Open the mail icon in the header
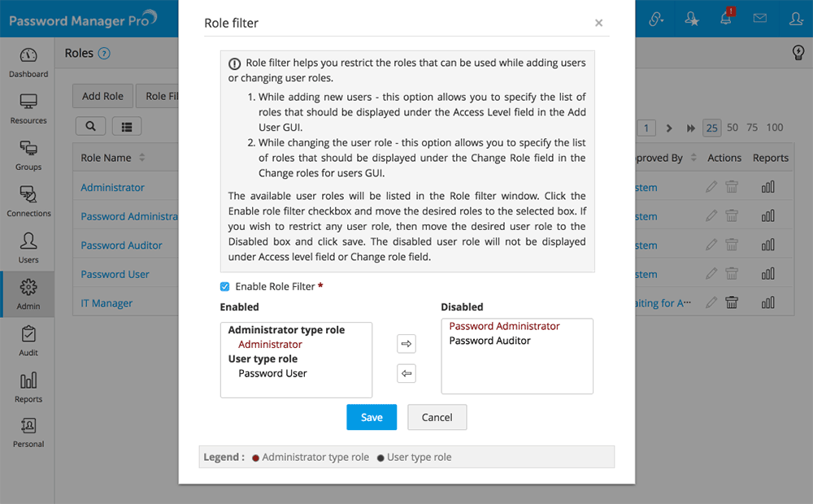The height and width of the screenshot is (504, 813). click(759, 17)
